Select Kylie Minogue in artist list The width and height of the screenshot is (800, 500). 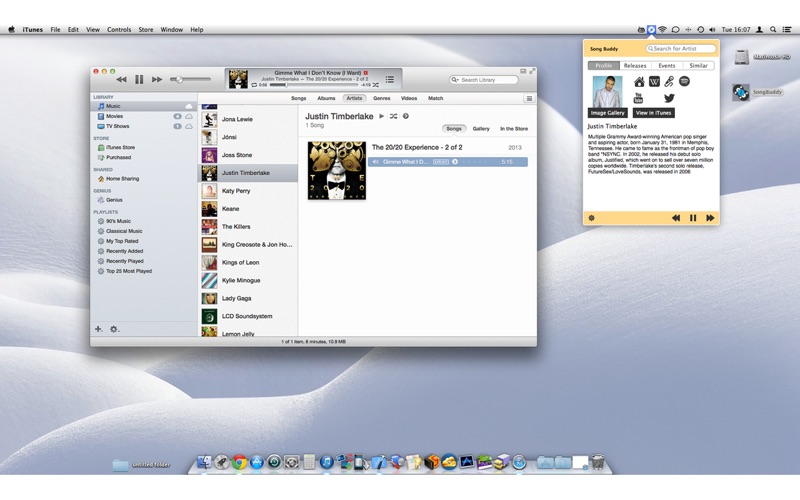pyautogui.click(x=248, y=281)
